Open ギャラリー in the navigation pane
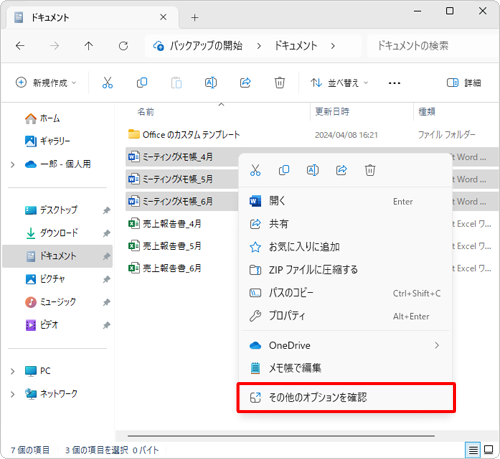The image size is (500, 459). point(48,141)
